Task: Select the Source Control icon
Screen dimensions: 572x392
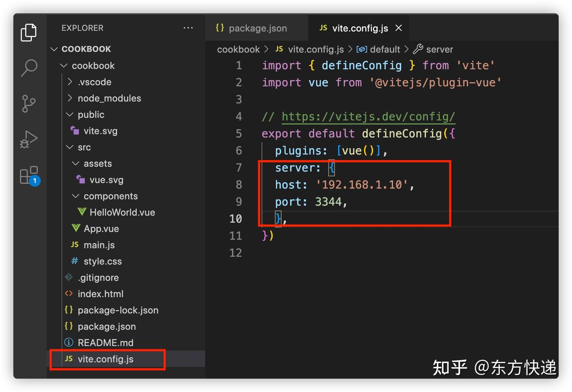Action: coord(28,103)
